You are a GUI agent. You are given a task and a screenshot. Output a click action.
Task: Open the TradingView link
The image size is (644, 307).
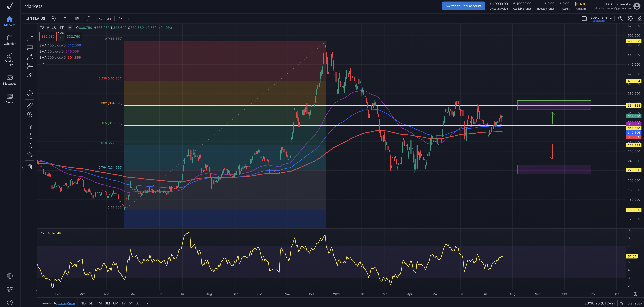click(x=66, y=303)
